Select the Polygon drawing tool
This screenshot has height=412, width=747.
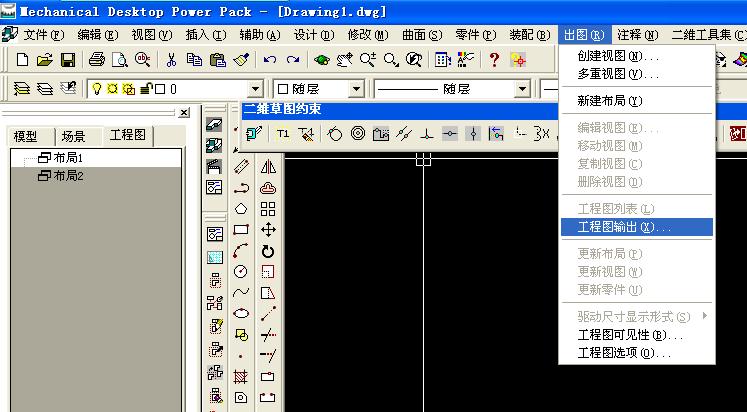[241, 209]
